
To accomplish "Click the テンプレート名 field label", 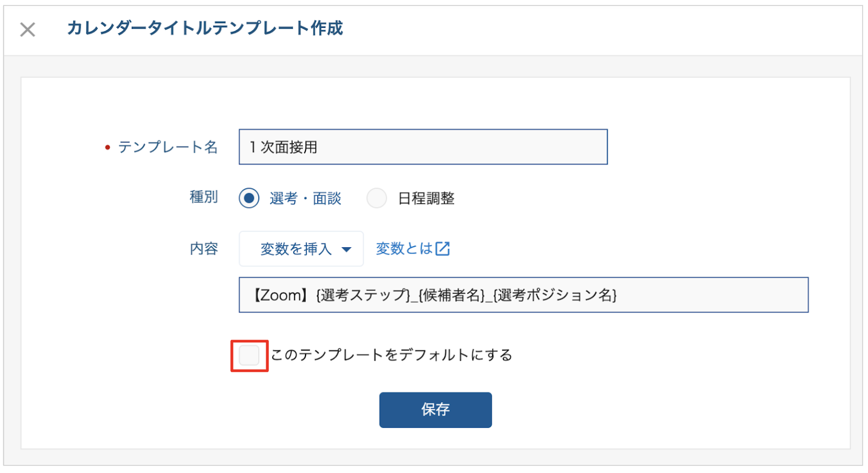I will tap(168, 147).
